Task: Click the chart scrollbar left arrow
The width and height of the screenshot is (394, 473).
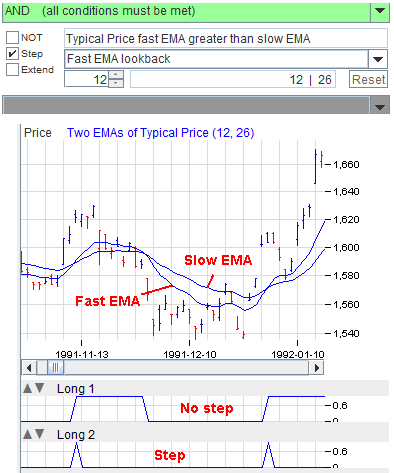Action: 29,368
